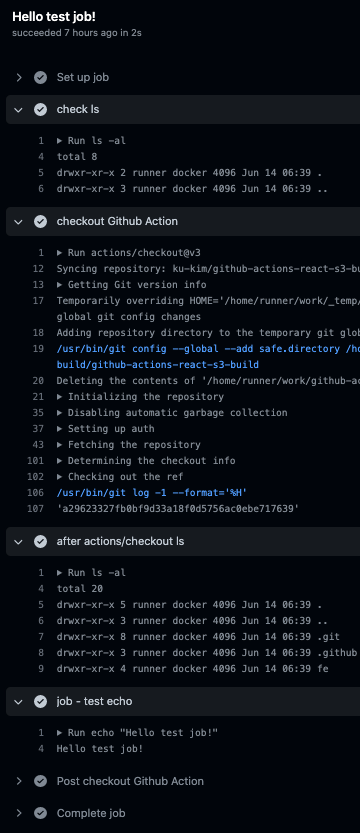
Task: Click success checkmark for job - test echo
Action: [x=40, y=701]
